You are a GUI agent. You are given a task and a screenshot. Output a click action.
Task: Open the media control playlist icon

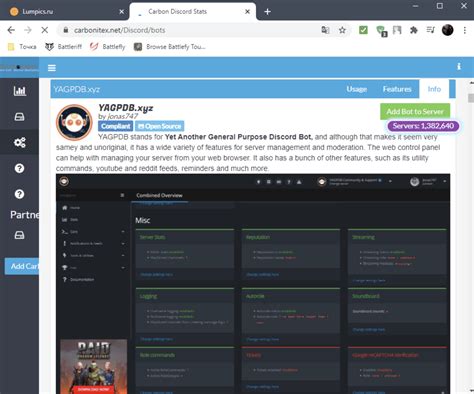coord(430,30)
